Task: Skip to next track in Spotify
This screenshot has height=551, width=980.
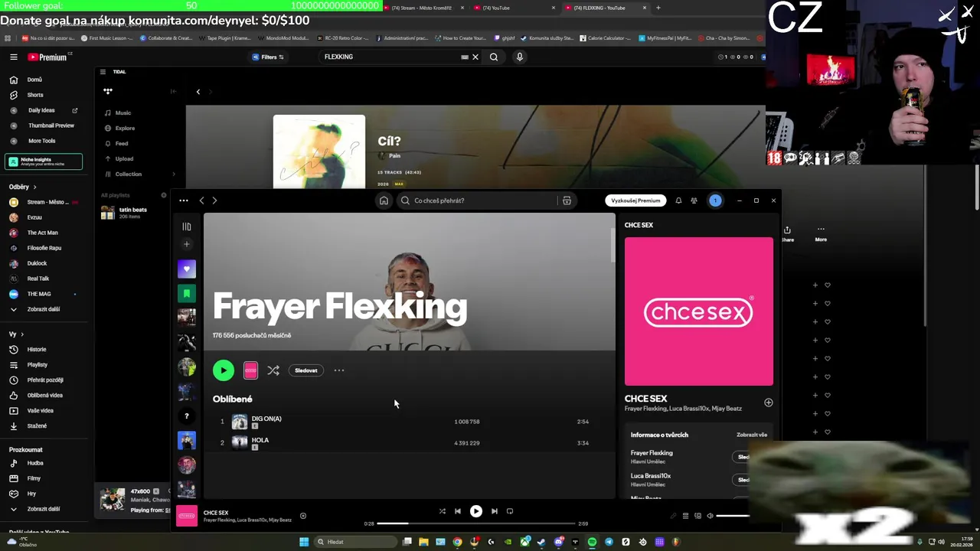Action: pyautogui.click(x=495, y=511)
